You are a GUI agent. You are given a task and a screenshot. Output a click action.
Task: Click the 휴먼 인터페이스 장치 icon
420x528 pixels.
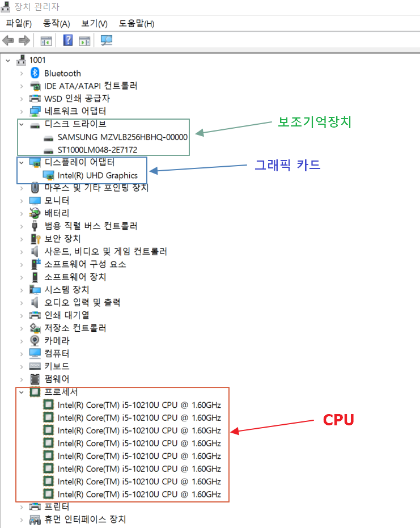pyautogui.click(x=35, y=519)
